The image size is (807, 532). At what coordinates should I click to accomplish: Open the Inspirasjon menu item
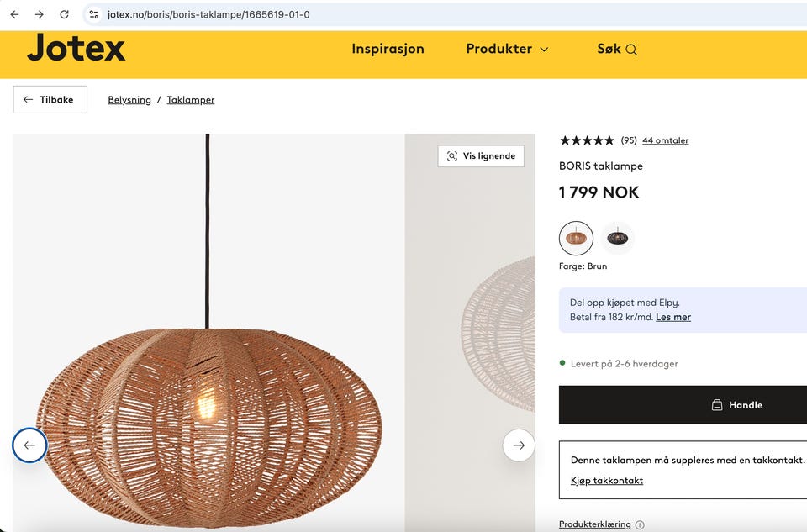[388, 49]
